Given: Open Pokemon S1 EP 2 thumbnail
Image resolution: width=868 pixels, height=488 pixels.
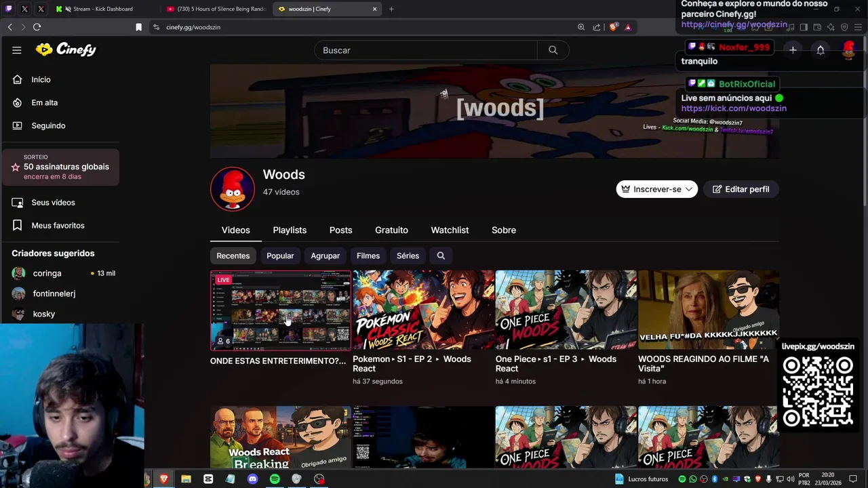Looking at the screenshot, I should 423,310.
